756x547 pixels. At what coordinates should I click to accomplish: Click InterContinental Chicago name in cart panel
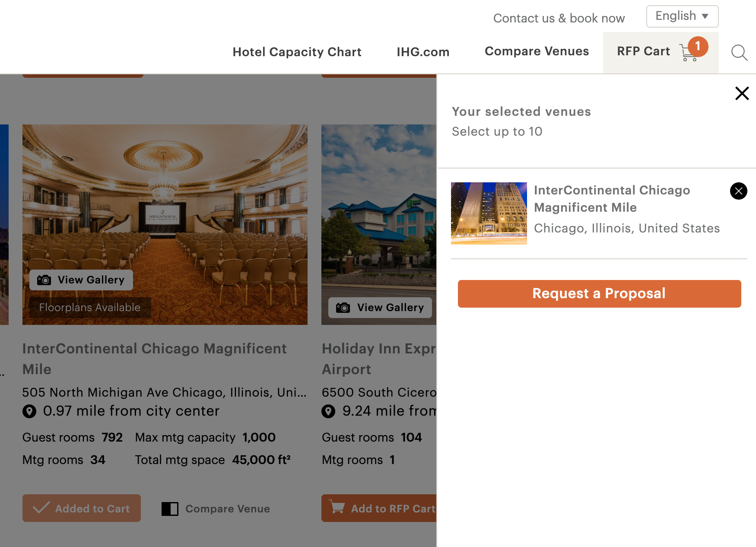(x=612, y=199)
